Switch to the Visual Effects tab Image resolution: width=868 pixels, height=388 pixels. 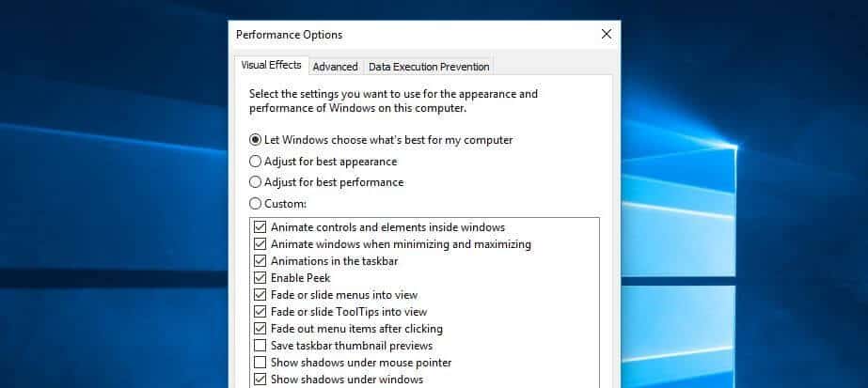(x=271, y=66)
